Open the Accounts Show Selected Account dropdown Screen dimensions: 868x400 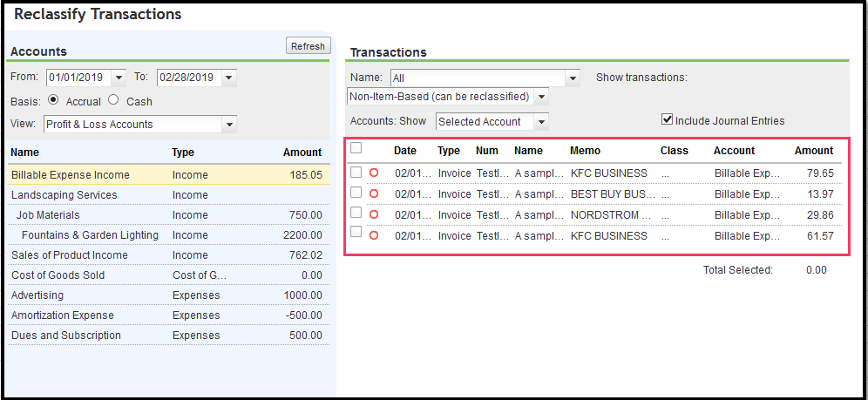point(542,122)
